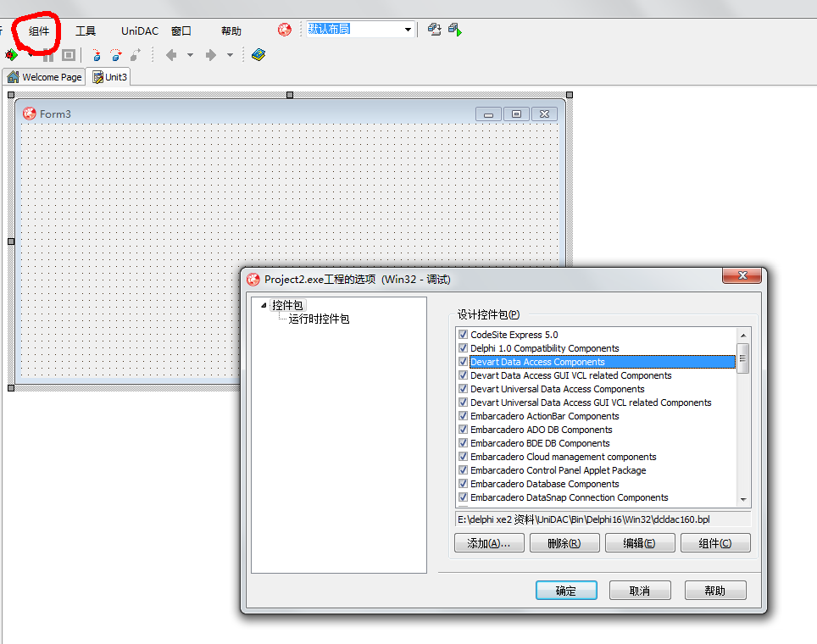Click the trace into icon
817x644 pixels.
tap(97, 55)
